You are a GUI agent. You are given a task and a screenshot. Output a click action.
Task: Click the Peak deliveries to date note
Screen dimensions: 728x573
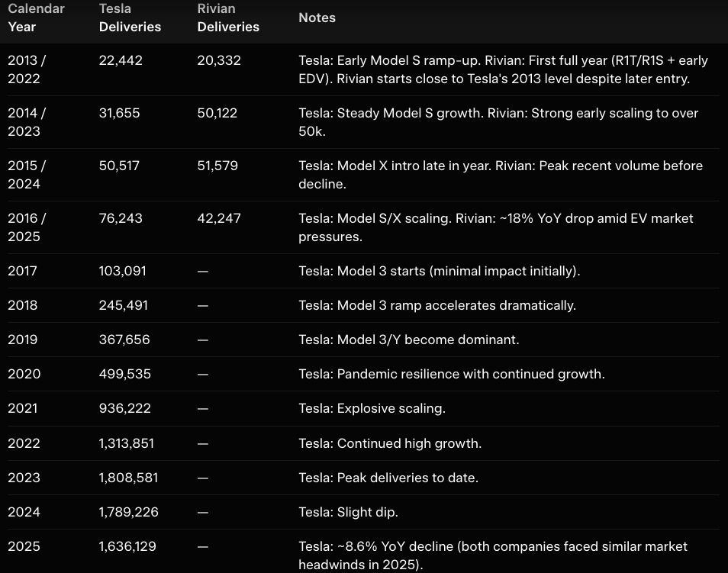[x=388, y=478]
